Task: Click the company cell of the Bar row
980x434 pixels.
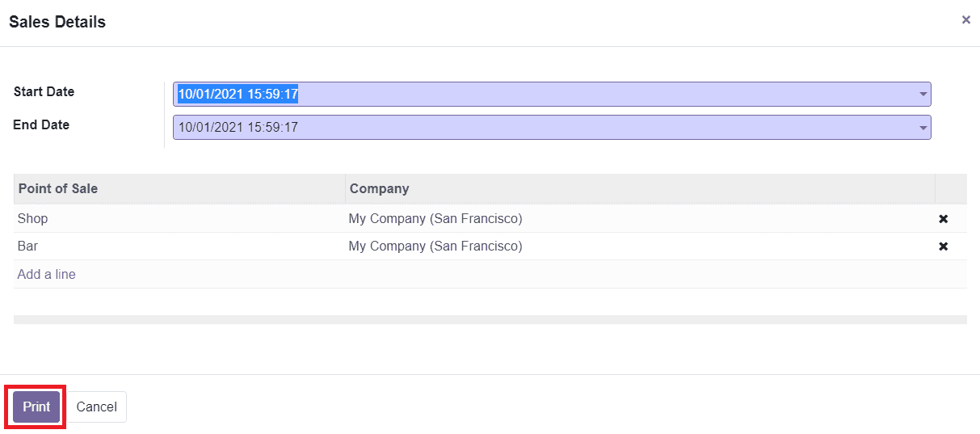Action: (x=435, y=246)
